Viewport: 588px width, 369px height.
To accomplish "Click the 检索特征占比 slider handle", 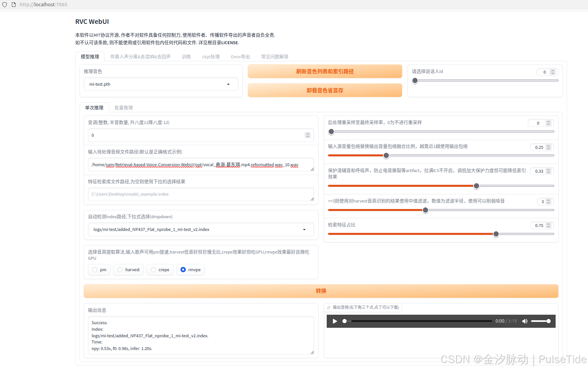I will click(496, 234).
